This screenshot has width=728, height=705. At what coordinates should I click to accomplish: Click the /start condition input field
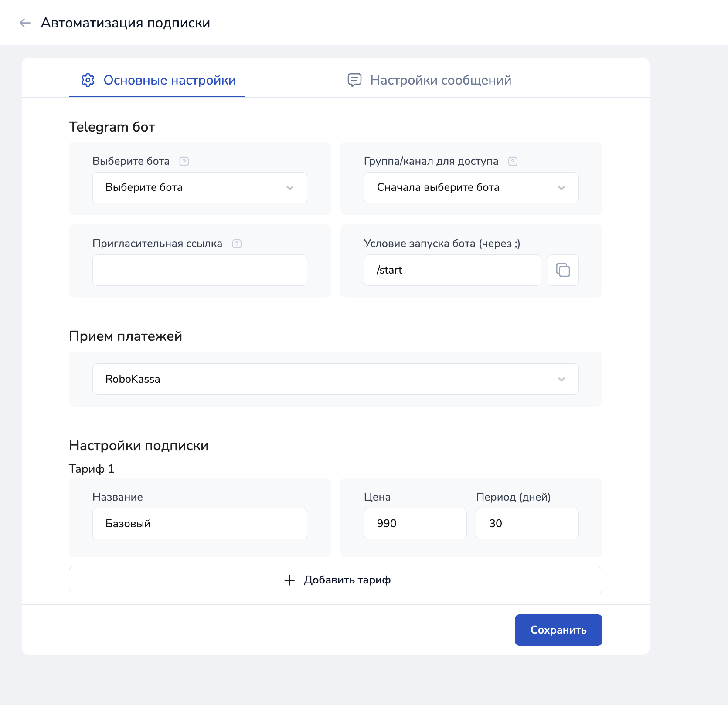452,270
